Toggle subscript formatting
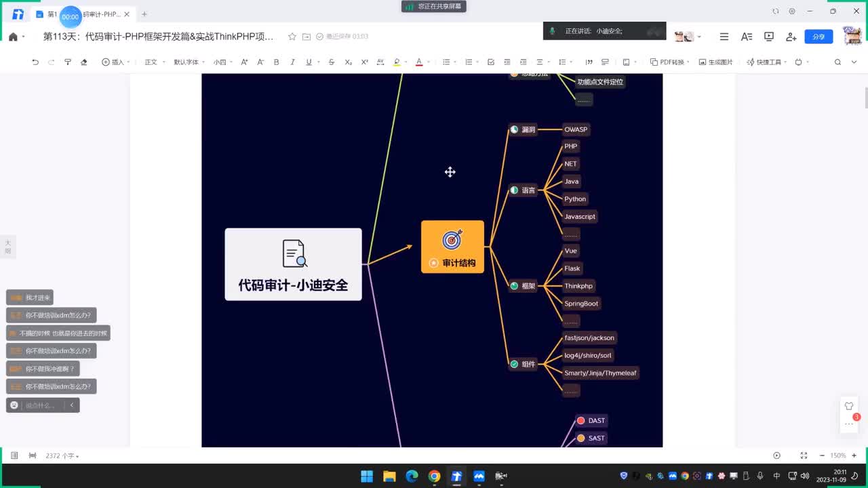Image resolution: width=868 pixels, height=488 pixels. tap(348, 62)
